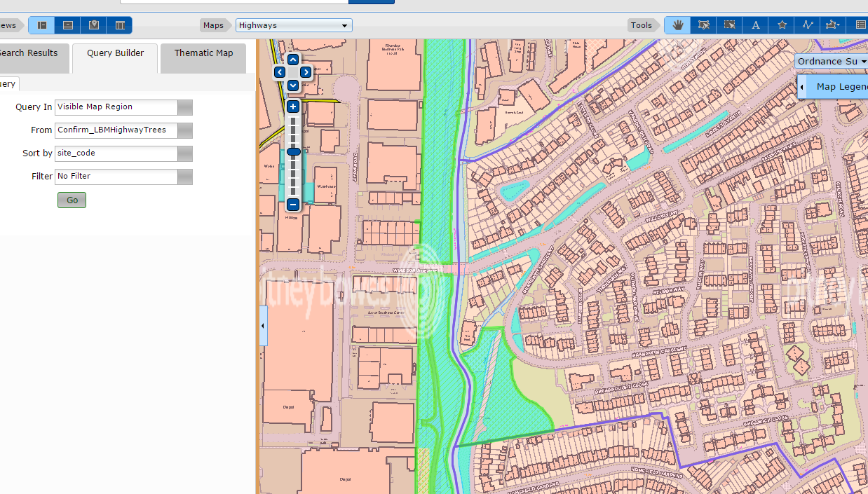This screenshot has width=868, height=494.
Task: Click the site_code sort field
Action: tap(116, 153)
